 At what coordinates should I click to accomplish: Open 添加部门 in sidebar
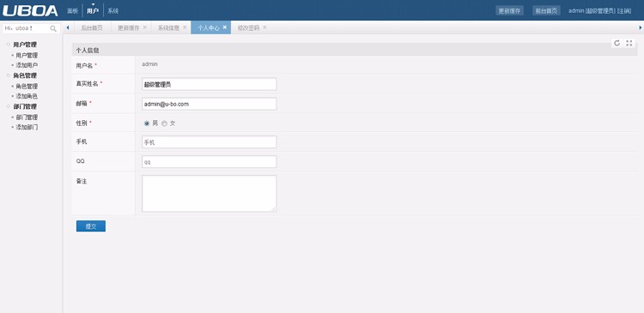(x=27, y=127)
